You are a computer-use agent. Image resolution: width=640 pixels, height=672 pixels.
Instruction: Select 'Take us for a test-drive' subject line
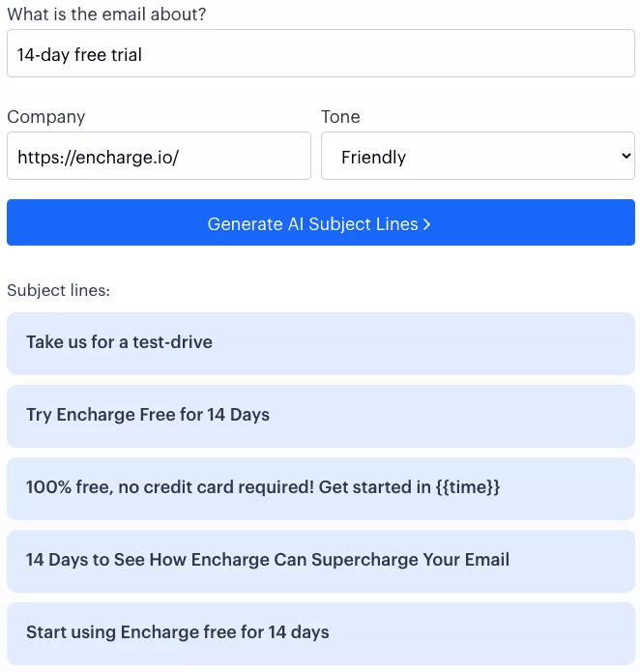pos(320,343)
